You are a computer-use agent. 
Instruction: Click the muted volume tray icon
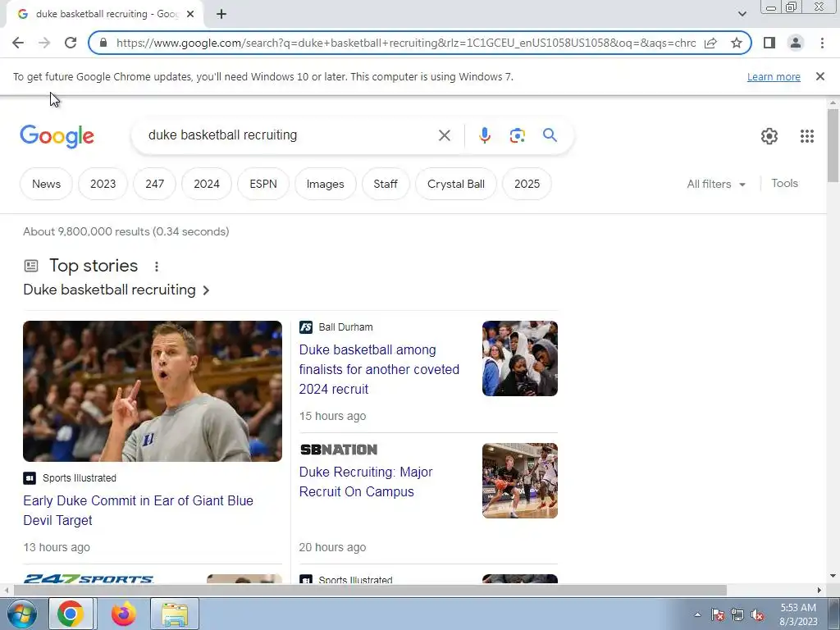757,615
